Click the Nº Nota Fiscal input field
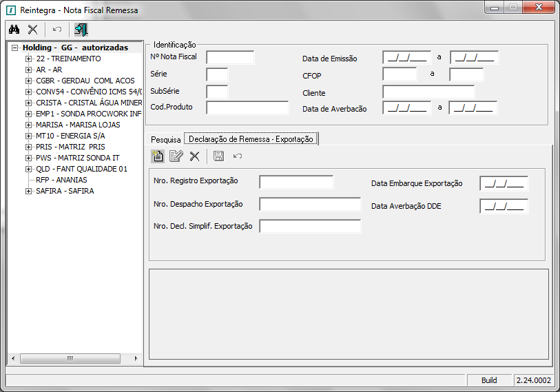This screenshot has height=392, width=560. [x=230, y=57]
